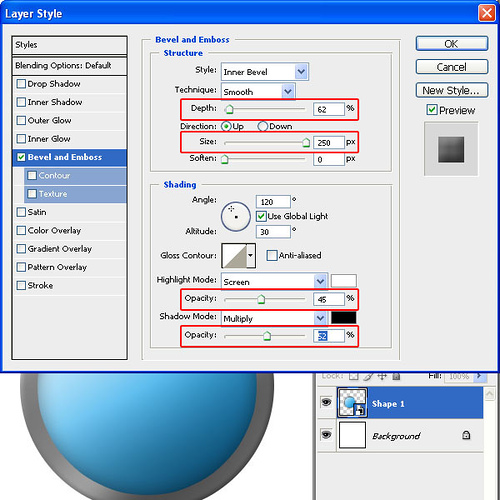Click the black Shadow Mode color swatch

tap(343, 318)
